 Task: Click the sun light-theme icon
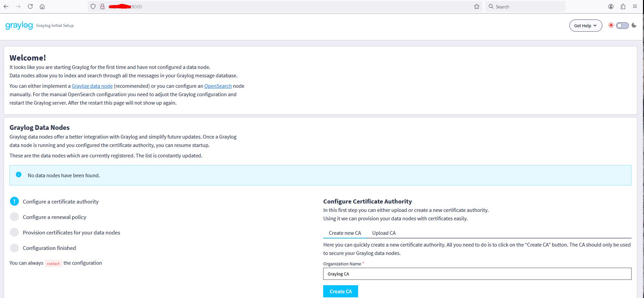611,25
